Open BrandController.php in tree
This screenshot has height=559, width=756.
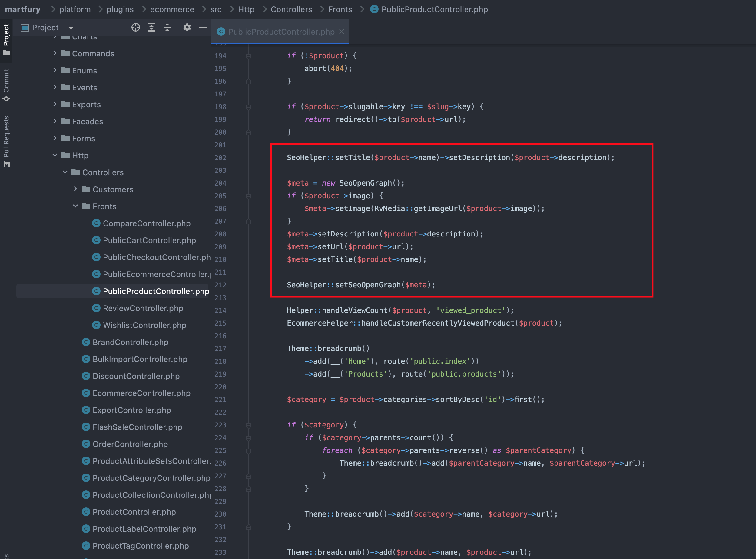(x=125, y=342)
